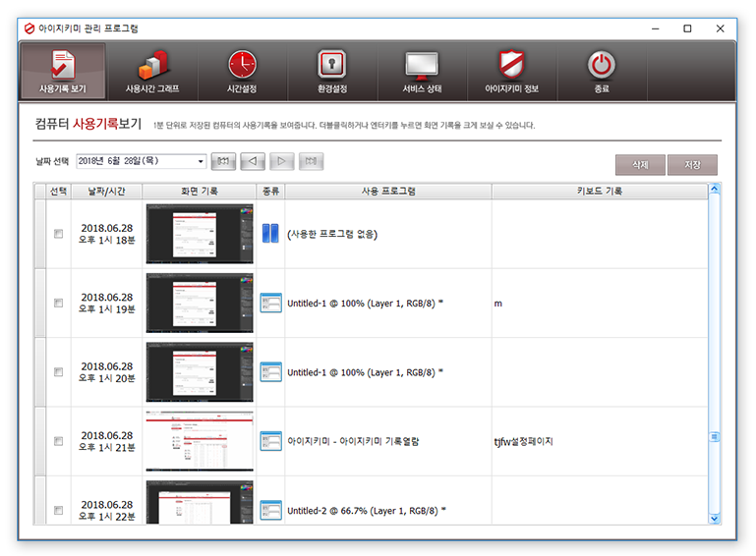
Task: Maximize the 아이지키미 관리 프로그램 window
Action: coord(687,28)
